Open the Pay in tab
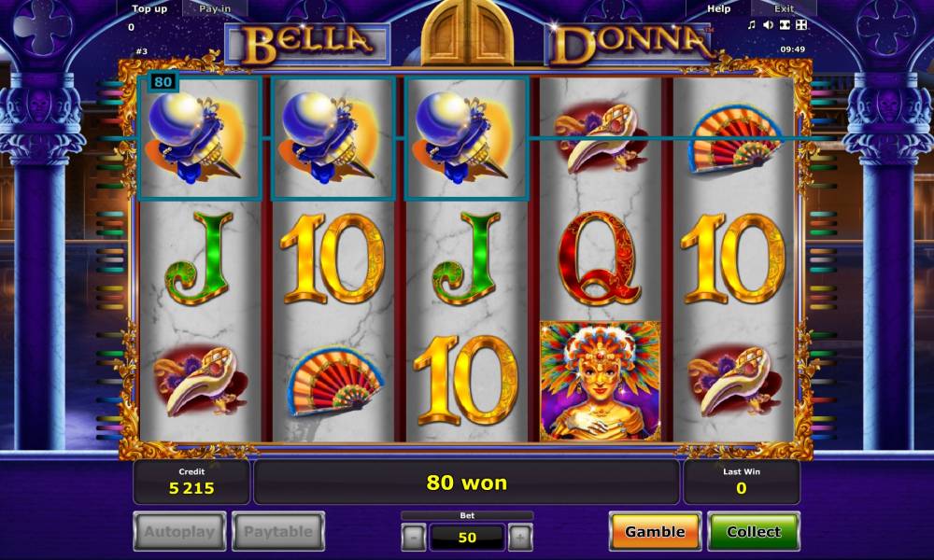This screenshot has width=934, height=560. [215, 8]
